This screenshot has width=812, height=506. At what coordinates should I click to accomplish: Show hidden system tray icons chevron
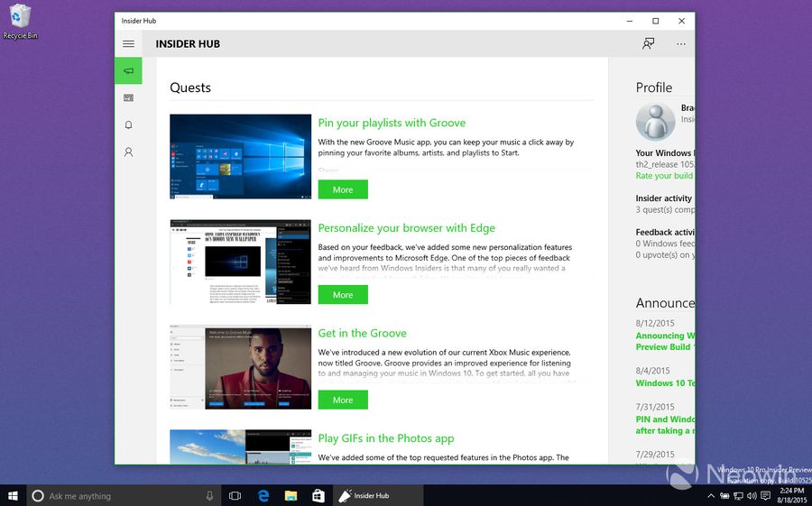711,496
